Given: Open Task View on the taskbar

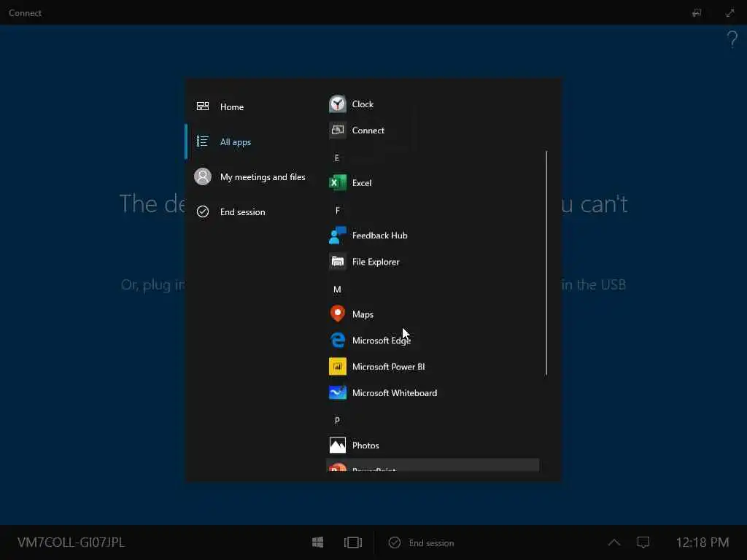Looking at the screenshot, I should [x=353, y=542].
